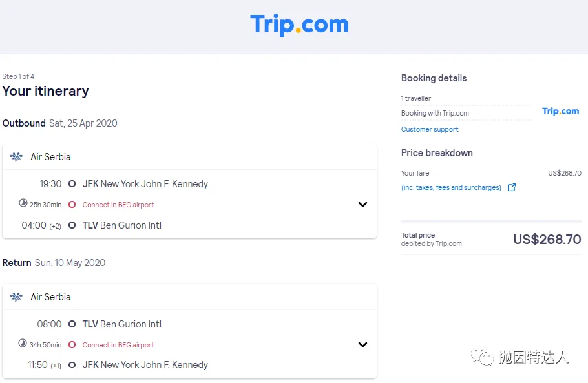Click return Connect in BEG airport text
Viewport: 588px width, 383px height.
(118, 345)
